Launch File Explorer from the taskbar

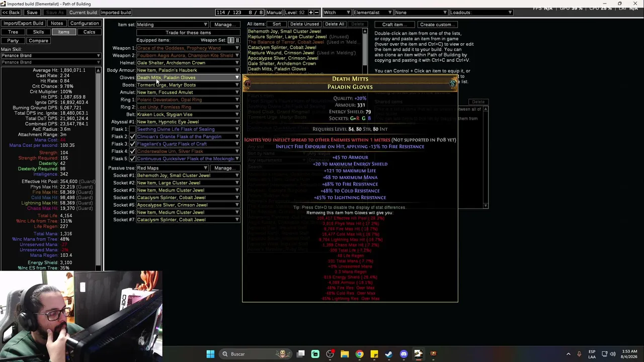(x=345, y=354)
